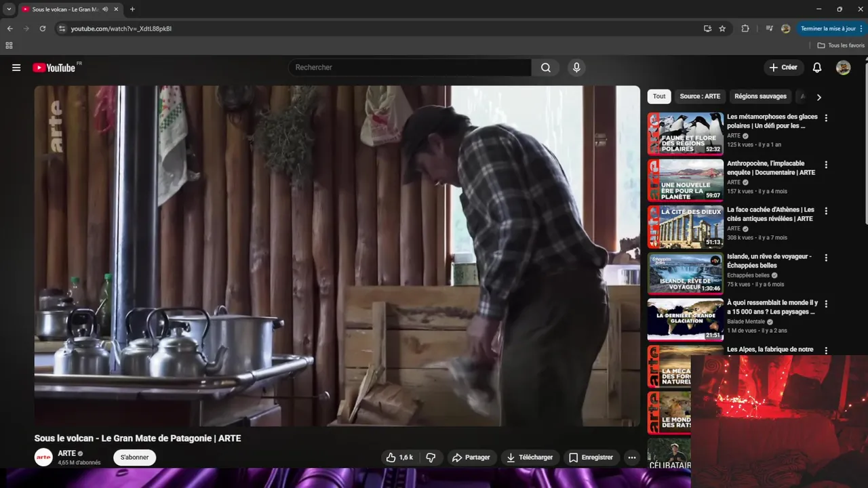Select the Source : ARTE chip
Image resolution: width=868 pixels, height=488 pixels.
click(700, 96)
